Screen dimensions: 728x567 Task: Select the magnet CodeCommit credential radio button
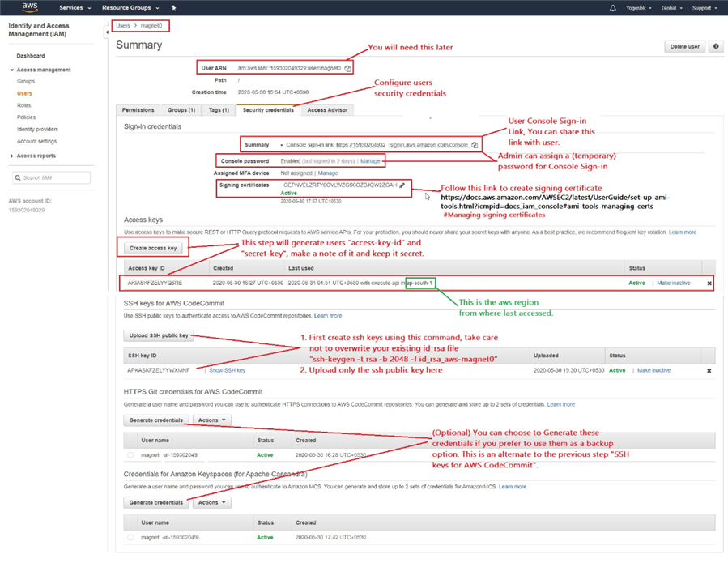(130, 455)
